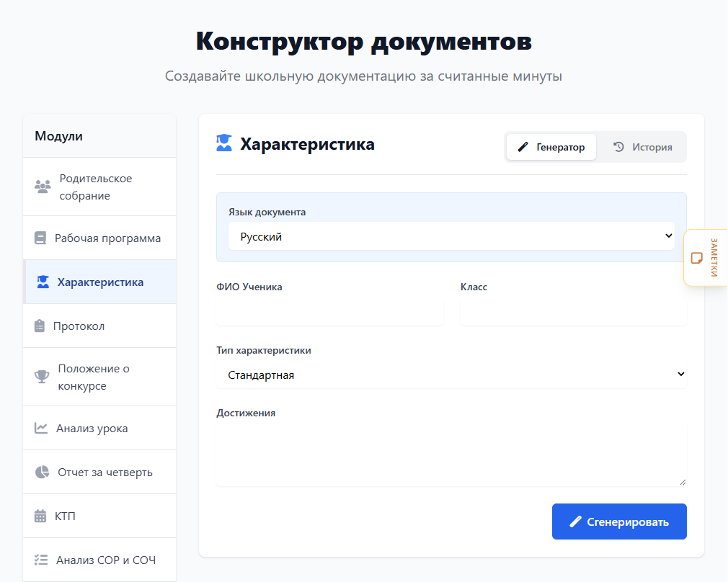Click the checklist icon beside Анализ СОР и СОЧ
The height and width of the screenshot is (582, 728).
(41, 560)
